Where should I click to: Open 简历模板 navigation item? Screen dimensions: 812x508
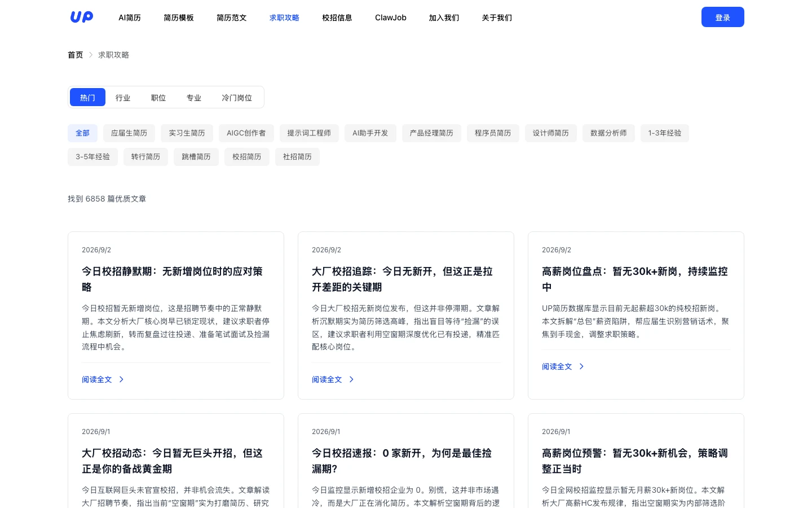[179, 17]
